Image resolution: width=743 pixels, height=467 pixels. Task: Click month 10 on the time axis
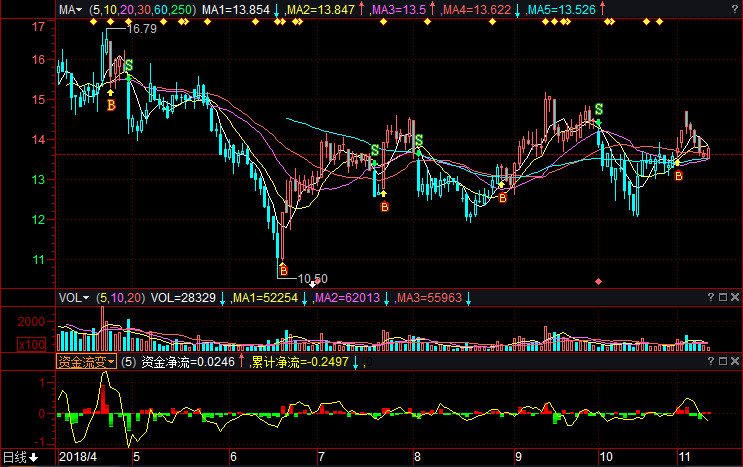(x=606, y=457)
